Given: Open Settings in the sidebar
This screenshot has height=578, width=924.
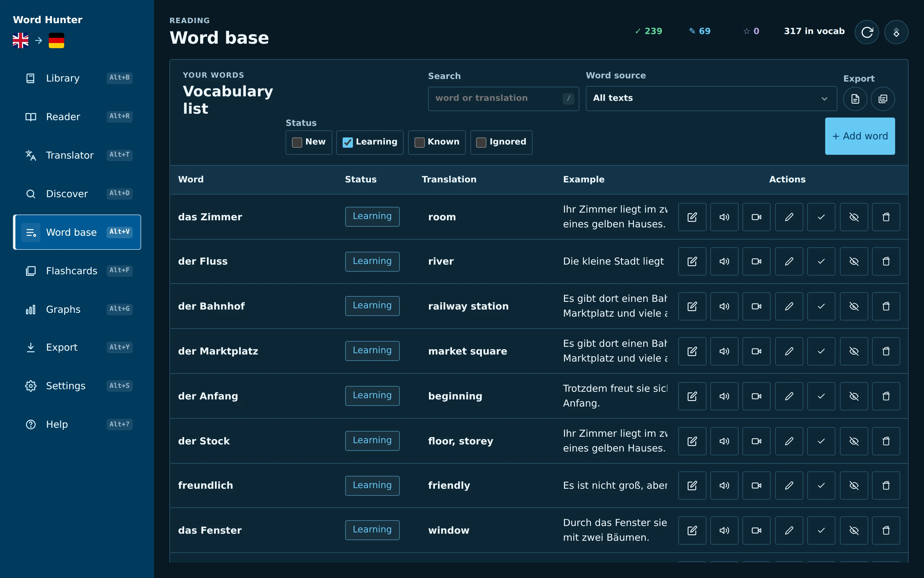Looking at the screenshot, I should click(x=77, y=386).
